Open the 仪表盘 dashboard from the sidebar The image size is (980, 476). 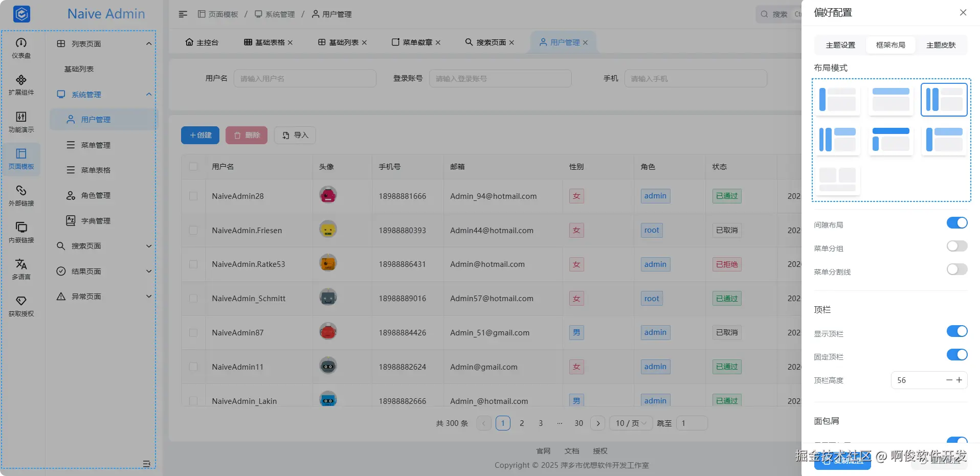click(21, 49)
